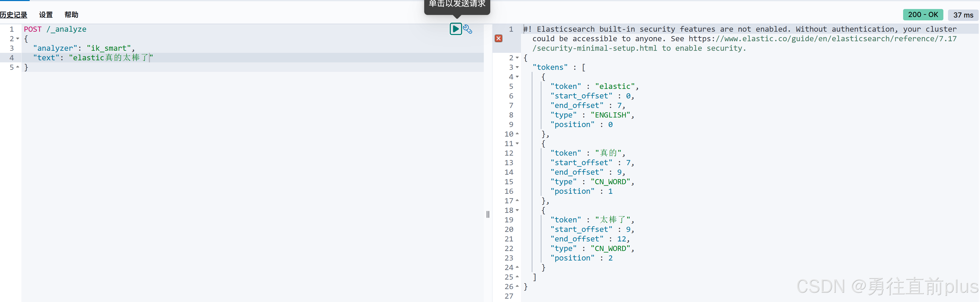This screenshot has height=302, width=980.
Task: Click fold arrow at response line 25
Action: 517,277
